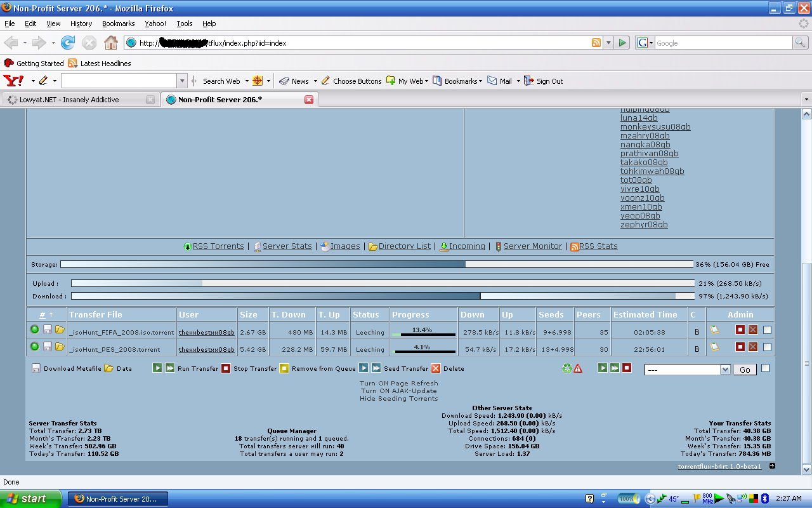This screenshot has height=508, width=812.
Task: Tick the checkbox for FIFA_2008 transfer
Action: [x=767, y=330]
